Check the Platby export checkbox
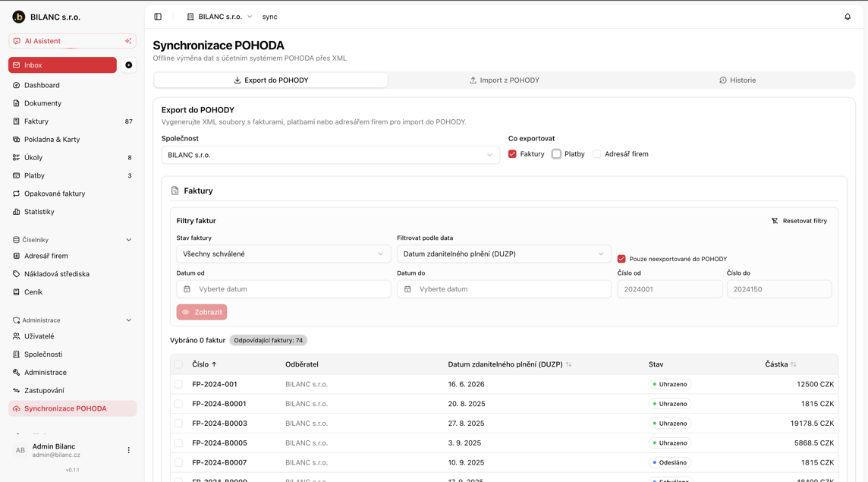The height and width of the screenshot is (482, 868). point(556,154)
